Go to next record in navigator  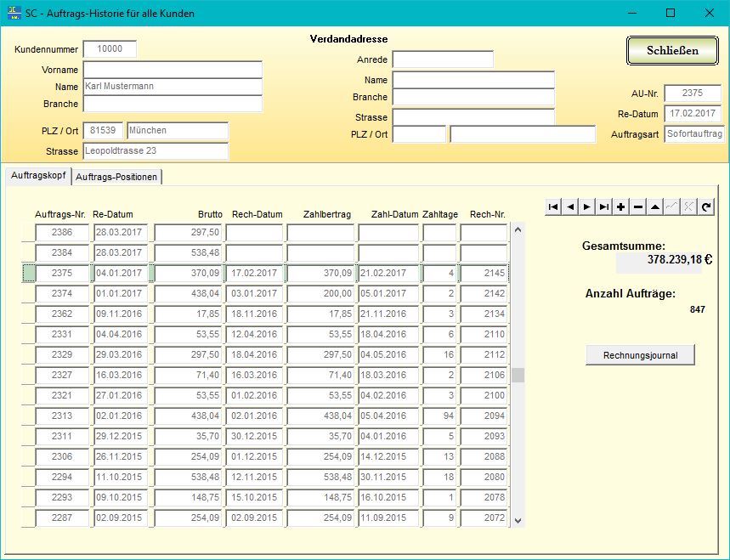(x=587, y=206)
